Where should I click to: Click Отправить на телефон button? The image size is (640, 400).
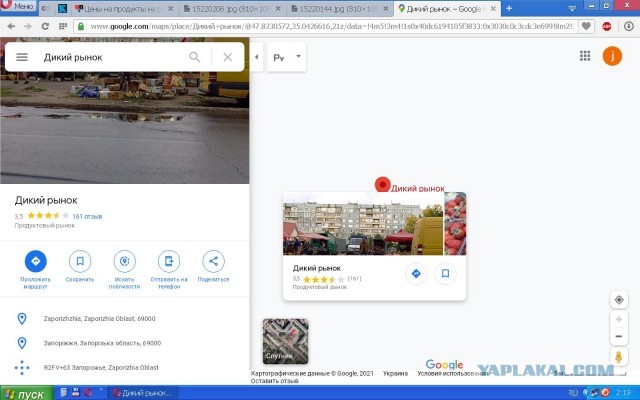pyautogui.click(x=169, y=269)
